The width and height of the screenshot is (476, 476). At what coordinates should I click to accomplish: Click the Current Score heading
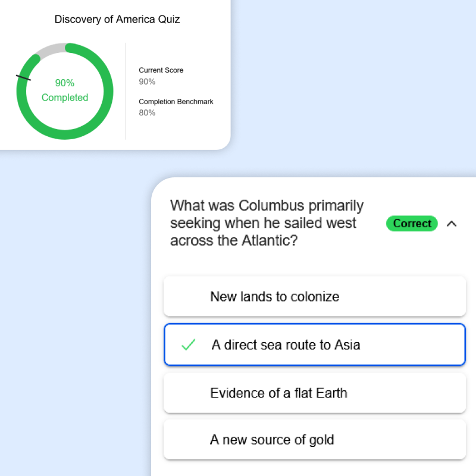(x=161, y=70)
